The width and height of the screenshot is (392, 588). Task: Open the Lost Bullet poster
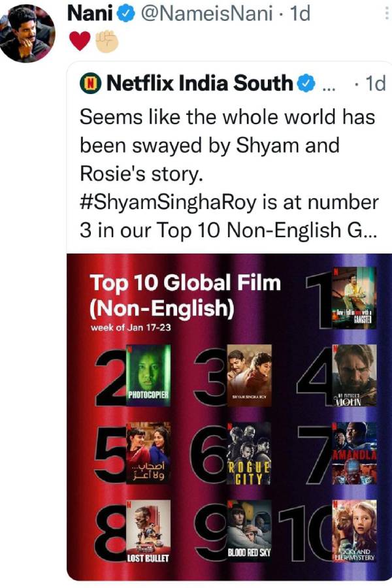coord(148,531)
